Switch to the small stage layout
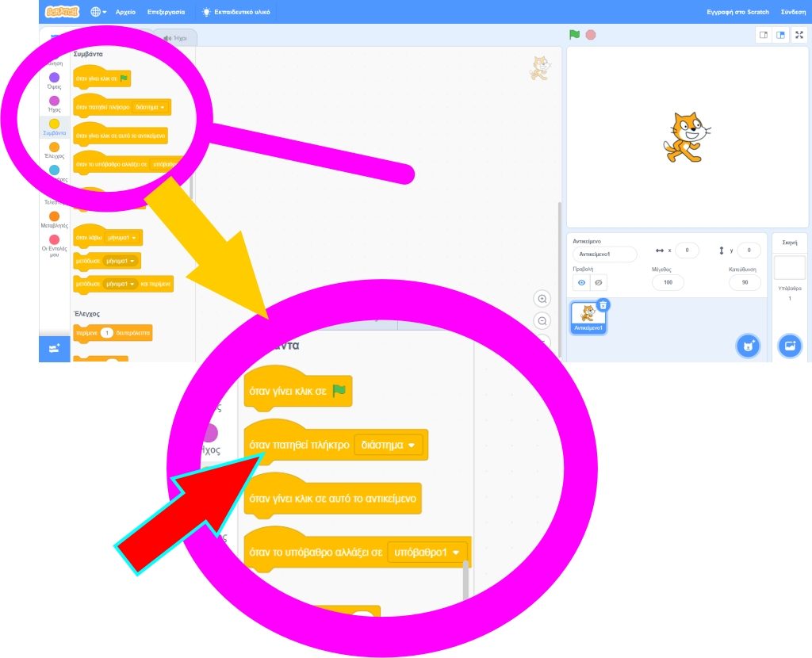 pyautogui.click(x=763, y=35)
